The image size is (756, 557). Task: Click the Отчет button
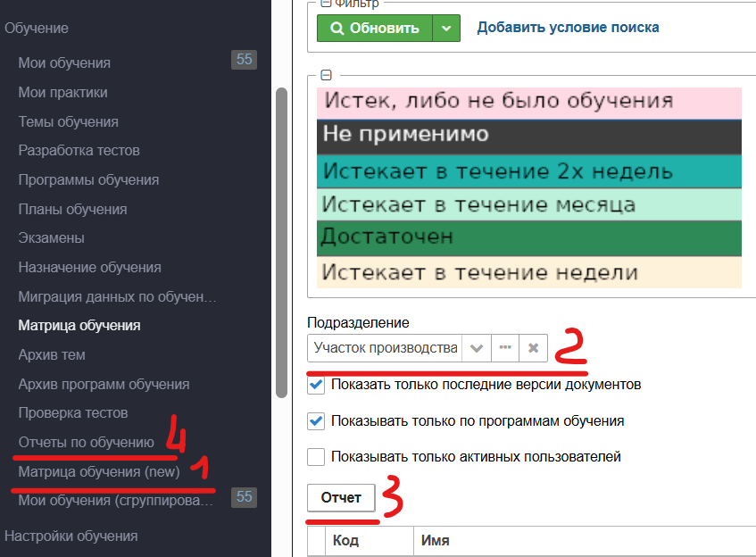pyautogui.click(x=341, y=498)
